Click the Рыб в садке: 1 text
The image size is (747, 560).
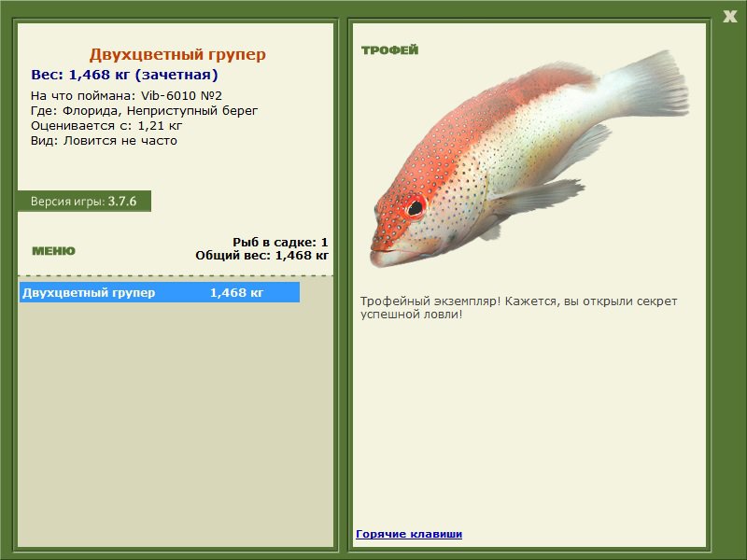280,243
